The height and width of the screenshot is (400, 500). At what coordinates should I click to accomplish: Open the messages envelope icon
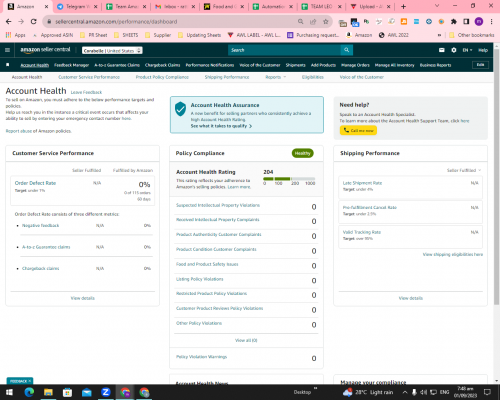point(442,50)
